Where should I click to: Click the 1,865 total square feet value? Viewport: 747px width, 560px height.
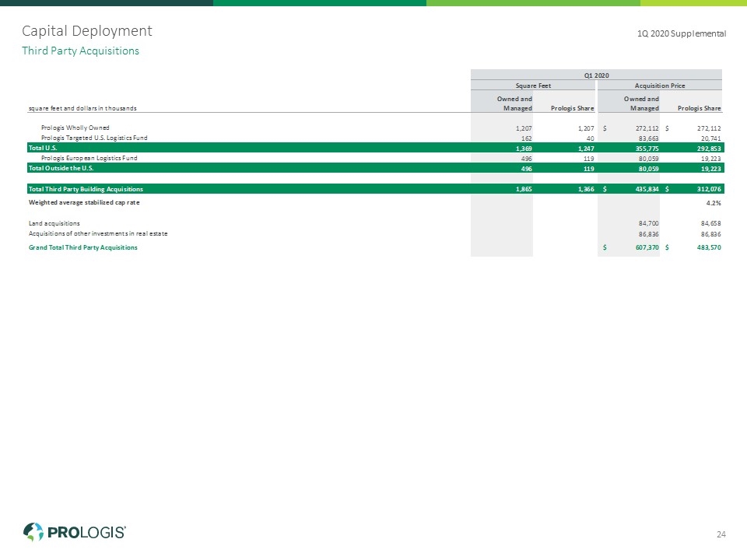tap(524, 189)
